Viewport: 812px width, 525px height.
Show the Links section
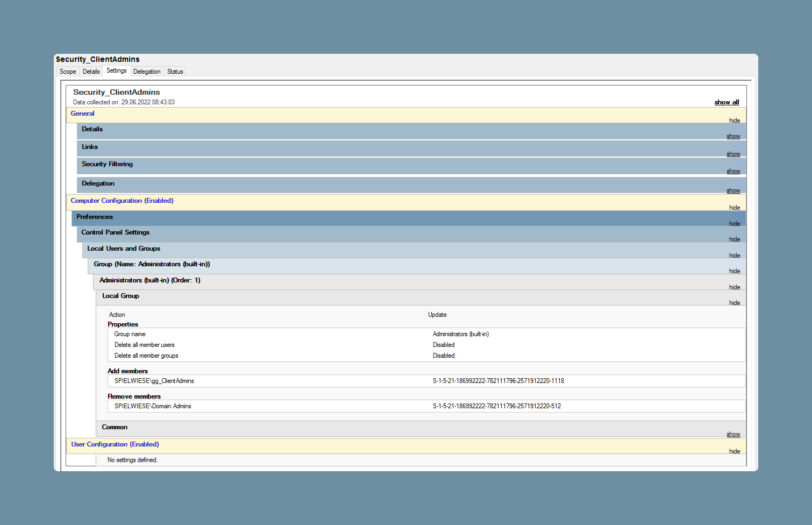[733, 154]
